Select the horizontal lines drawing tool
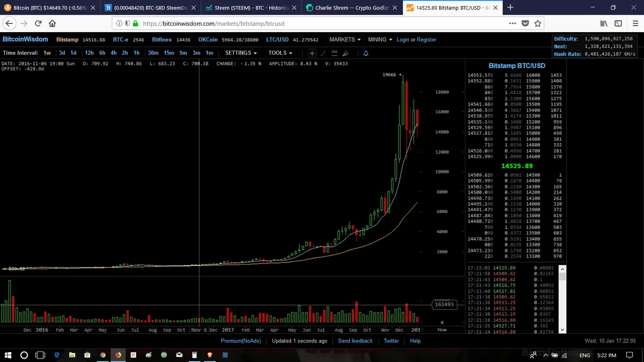The image size is (644, 362). click(334, 53)
